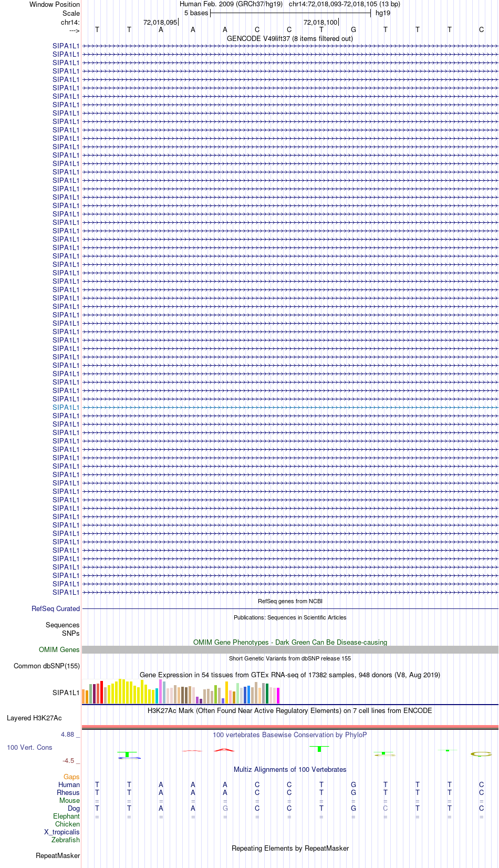Click the Sequences track label

click(63, 625)
